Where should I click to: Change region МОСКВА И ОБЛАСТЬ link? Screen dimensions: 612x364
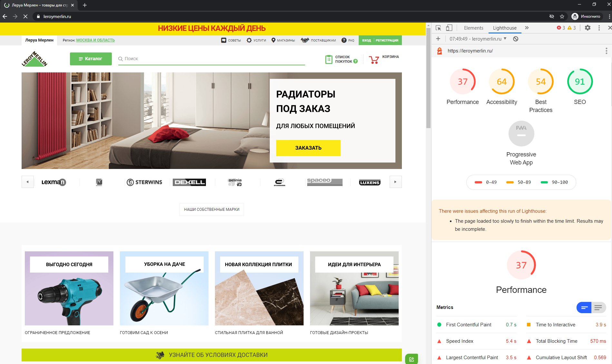tap(95, 40)
